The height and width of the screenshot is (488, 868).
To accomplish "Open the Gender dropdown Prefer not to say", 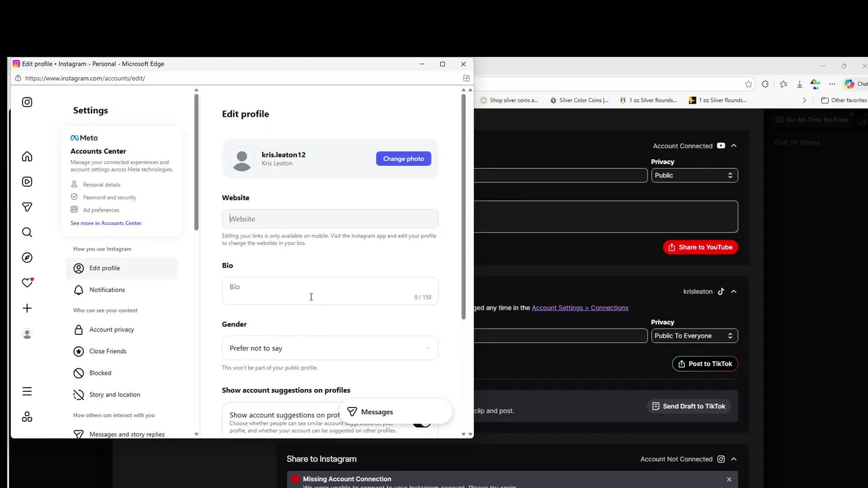I will [330, 348].
